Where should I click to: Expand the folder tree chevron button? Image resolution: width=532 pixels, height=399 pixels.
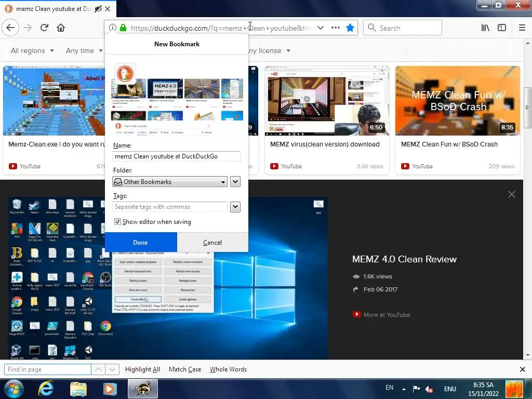tap(235, 182)
